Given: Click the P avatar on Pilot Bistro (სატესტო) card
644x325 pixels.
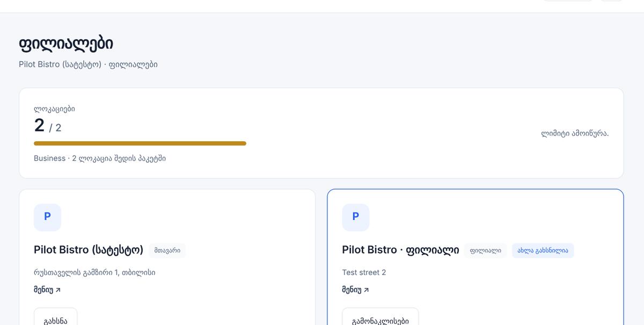Looking at the screenshot, I should click(47, 217).
